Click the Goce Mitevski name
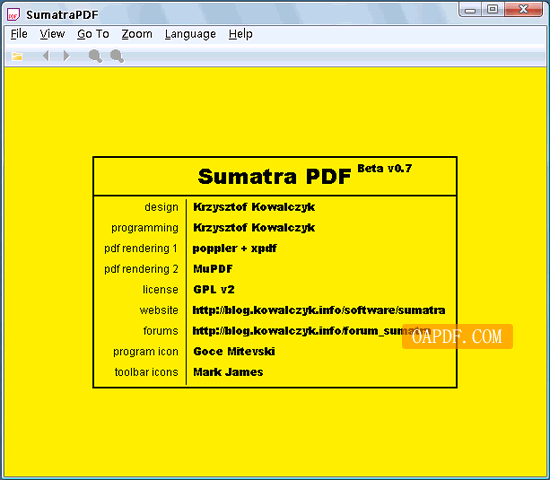The width and height of the screenshot is (550, 480). pos(234,351)
